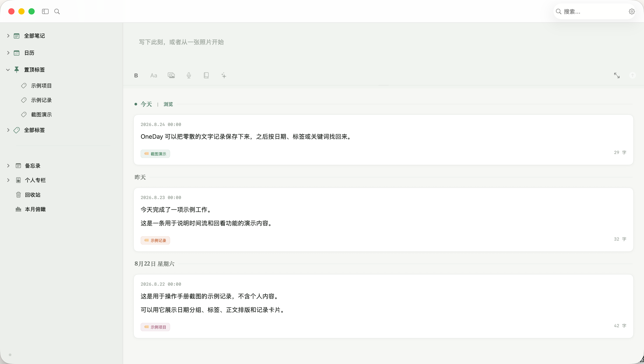Open the Aa font style option
Image resolution: width=644 pixels, height=364 pixels.
pyautogui.click(x=154, y=75)
